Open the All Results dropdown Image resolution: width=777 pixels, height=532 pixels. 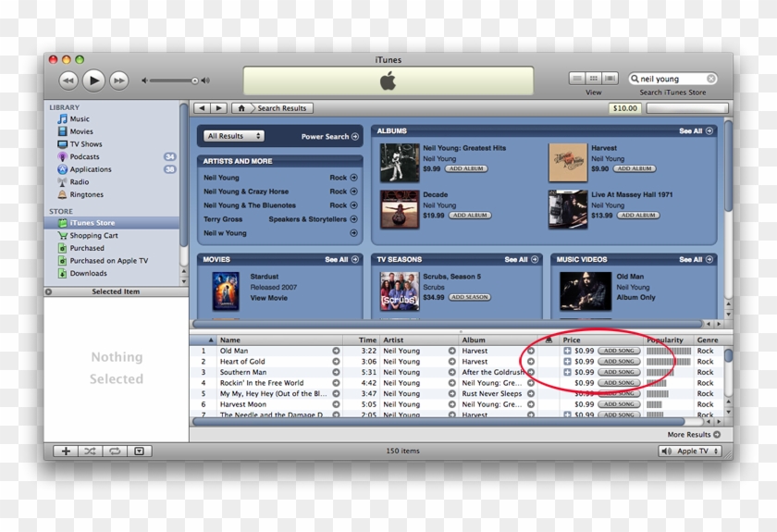pyautogui.click(x=234, y=136)
